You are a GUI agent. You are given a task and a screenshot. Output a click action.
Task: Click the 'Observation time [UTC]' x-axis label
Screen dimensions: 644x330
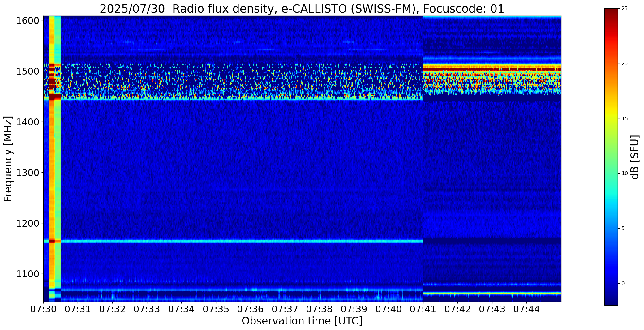coord(302,321)
